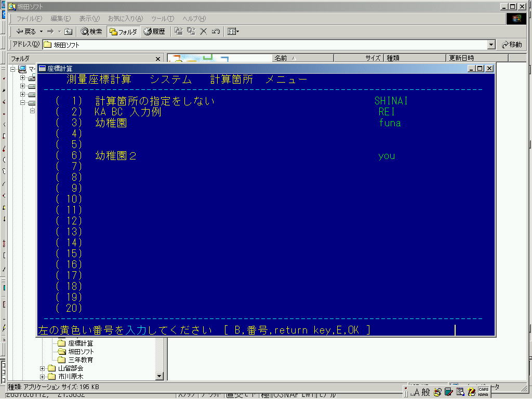Click the folder tree scroll-down arrow
This screenshot has width=532, height=399.
tap(159, 376)
